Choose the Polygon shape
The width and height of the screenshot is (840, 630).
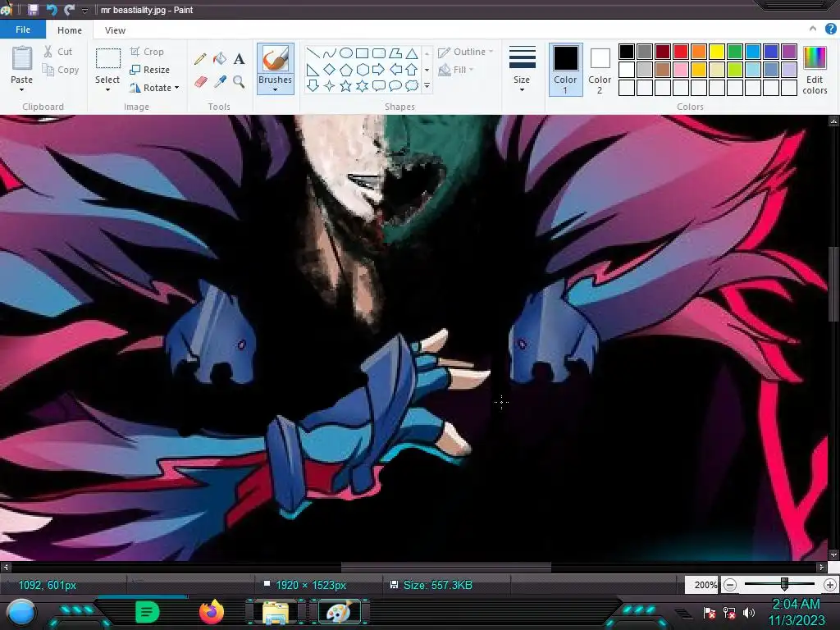(x=395, y=53)
